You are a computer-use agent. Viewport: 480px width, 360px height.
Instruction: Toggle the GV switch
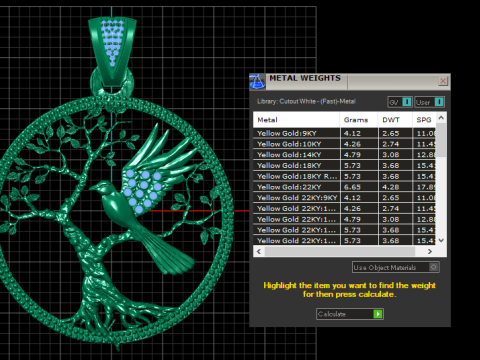click(x=400, y=102)
